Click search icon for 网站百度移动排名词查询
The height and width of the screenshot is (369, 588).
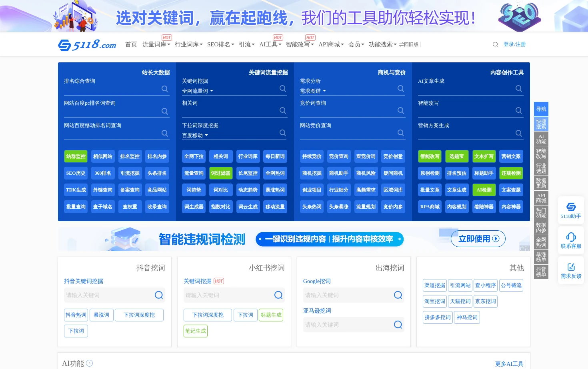165,133
